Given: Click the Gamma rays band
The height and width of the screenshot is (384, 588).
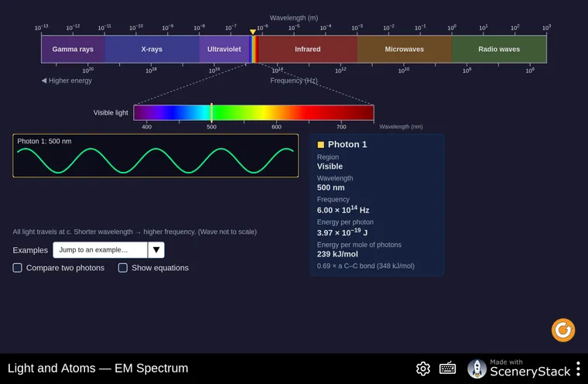Looking at the screenshot, I should click(x=73, y=50).
